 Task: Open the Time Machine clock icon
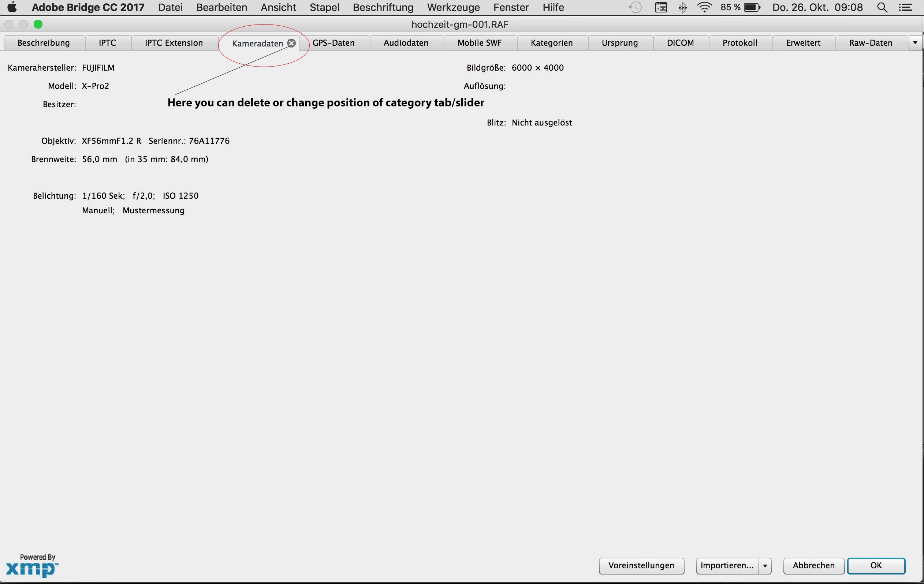pyautogui.click(x=636, y=8)
